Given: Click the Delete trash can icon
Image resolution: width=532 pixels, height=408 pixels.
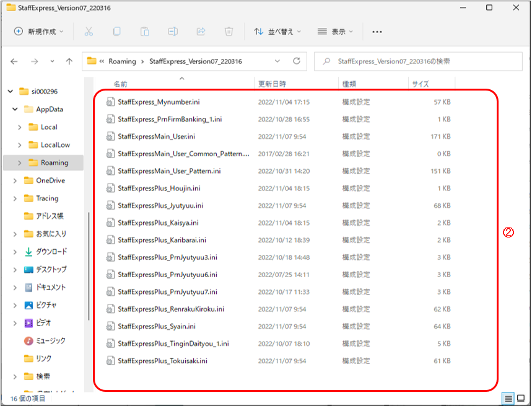Looking at the screenshot, I should [x=229, y=32].
